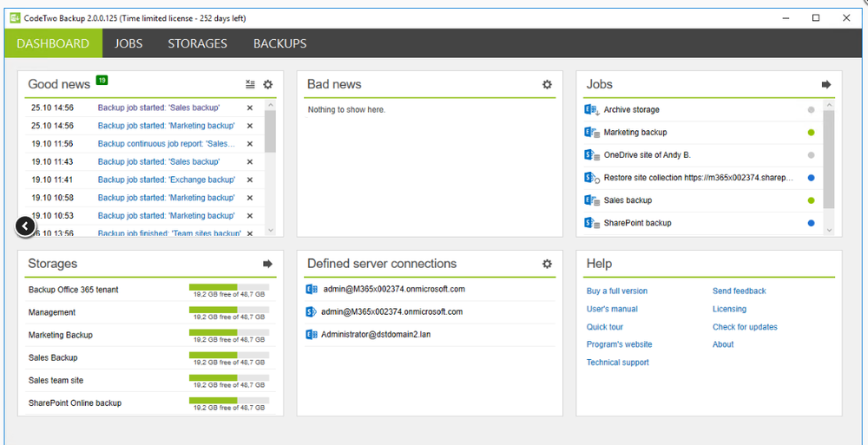Click OneDrive site of Andy B. icon
The height and width of the screenshot is (445, 868).
592,155
